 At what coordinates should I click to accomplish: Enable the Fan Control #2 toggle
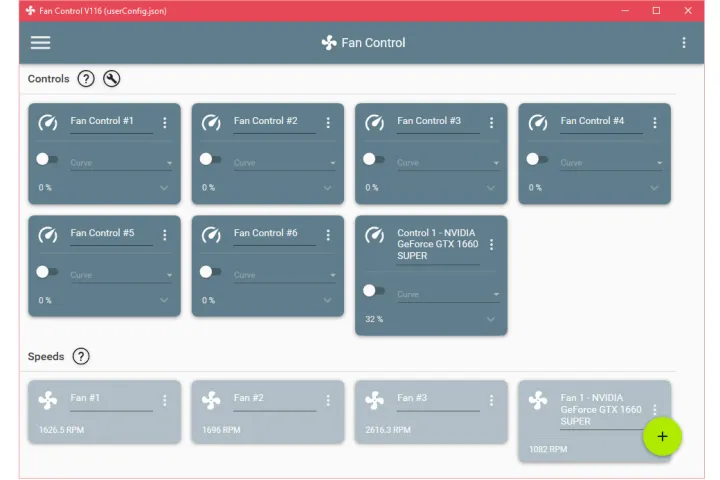(x=211, y=159)
